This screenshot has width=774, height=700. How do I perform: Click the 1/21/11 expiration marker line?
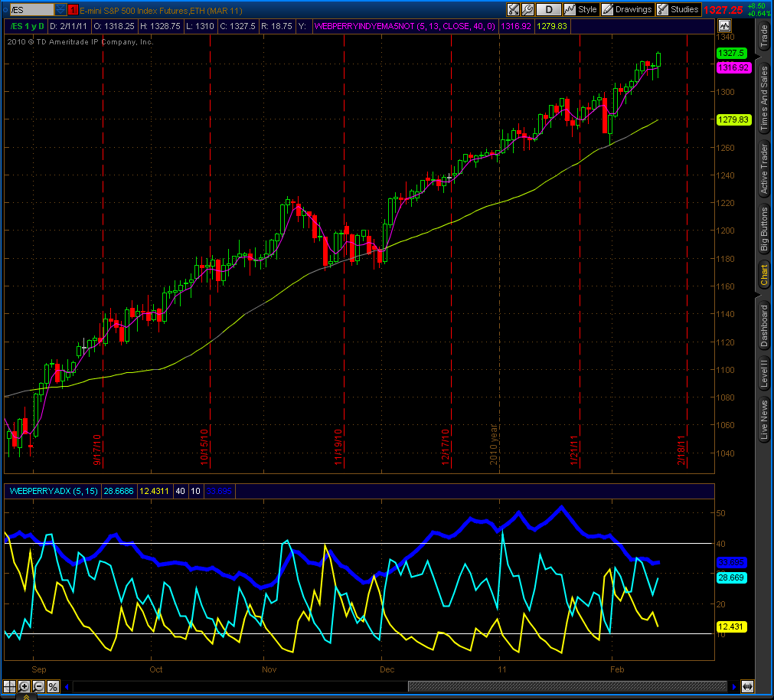pyautogui.click(x=580, y=252)
